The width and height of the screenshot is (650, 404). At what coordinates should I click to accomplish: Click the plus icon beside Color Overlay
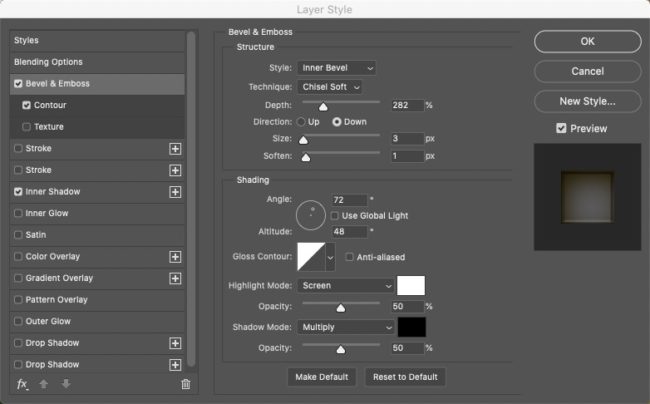pyautogui.click(x=175, y=257)
